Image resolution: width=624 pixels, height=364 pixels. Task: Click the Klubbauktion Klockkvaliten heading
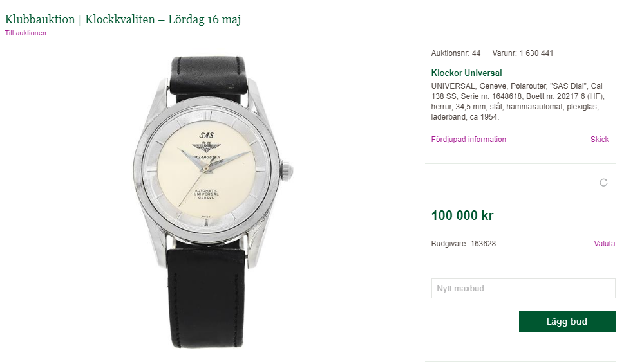(x=123, y=19)
